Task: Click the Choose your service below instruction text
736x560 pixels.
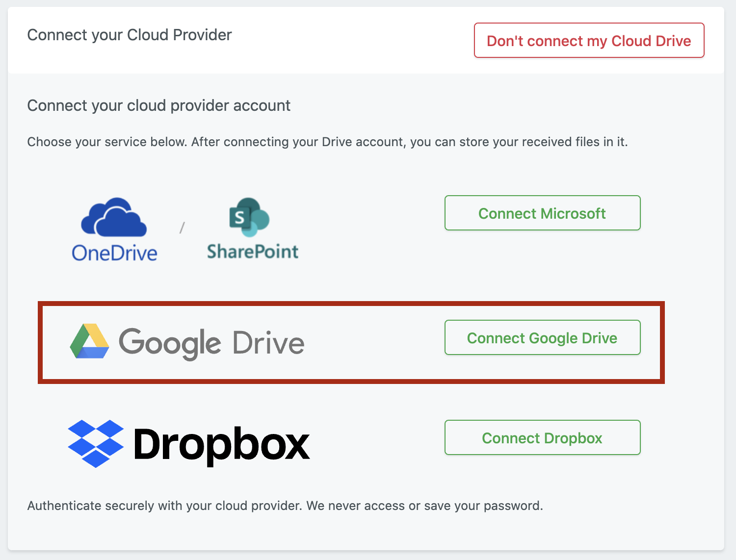Action: 327,142
